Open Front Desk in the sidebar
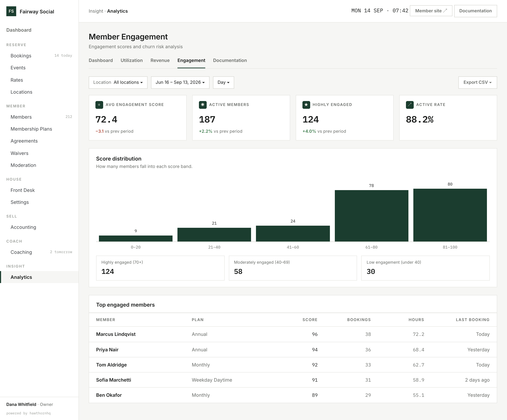 point(39,190)
